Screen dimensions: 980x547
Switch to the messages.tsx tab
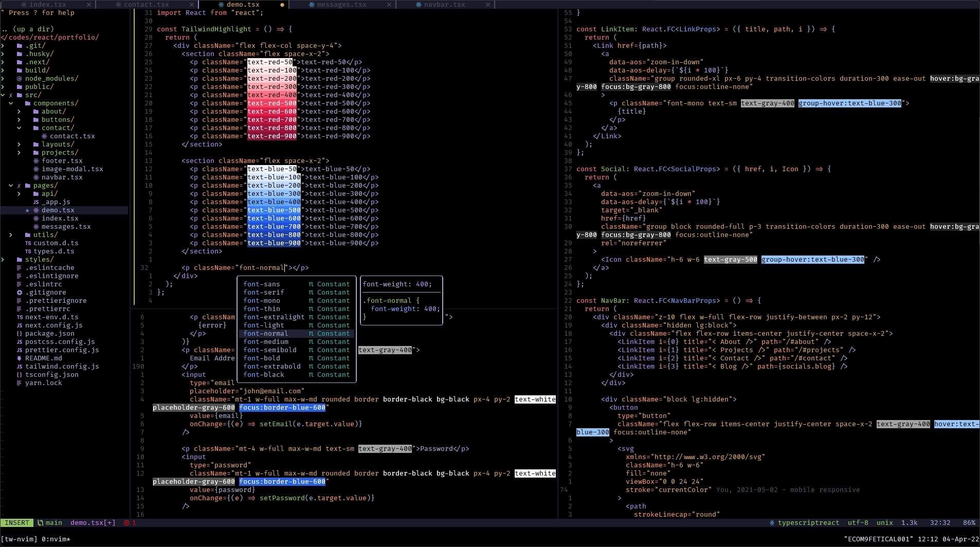coord(338,4)
